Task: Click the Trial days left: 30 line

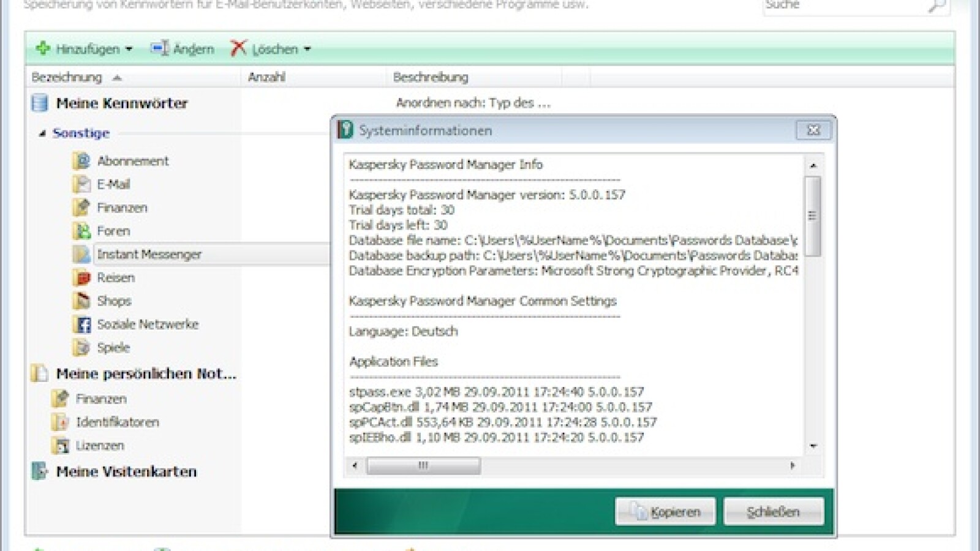Action: (x=398, y=225)
